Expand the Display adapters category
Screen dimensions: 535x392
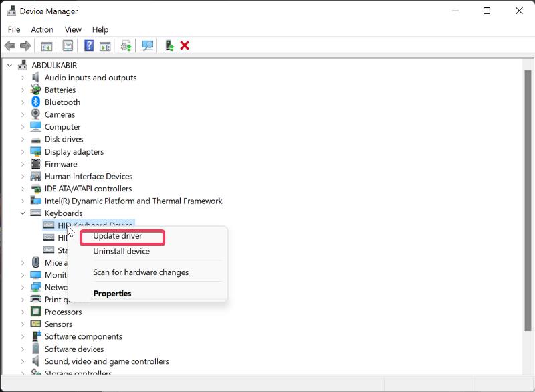click(23, 151)
